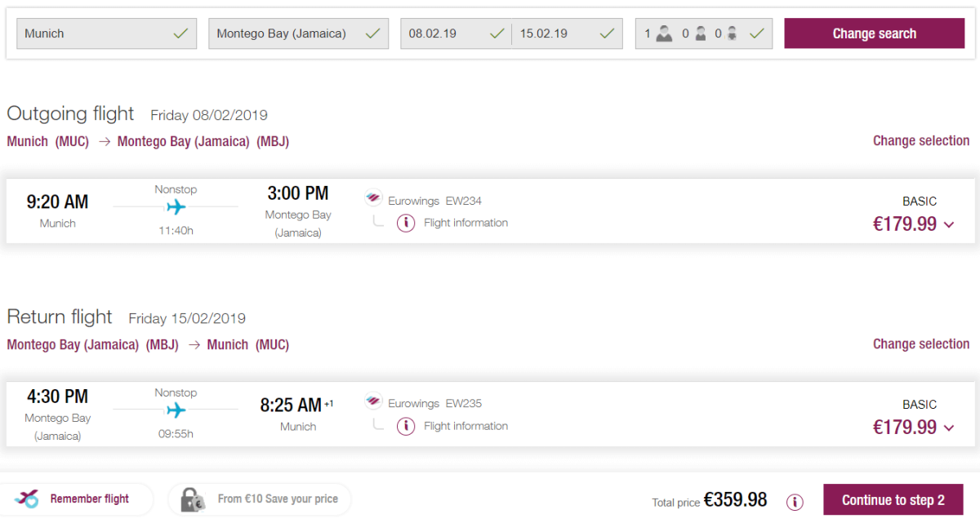Select the departure date 08.02.19
The width and height of the screenshot is (980, 523).
pos(455,33)
